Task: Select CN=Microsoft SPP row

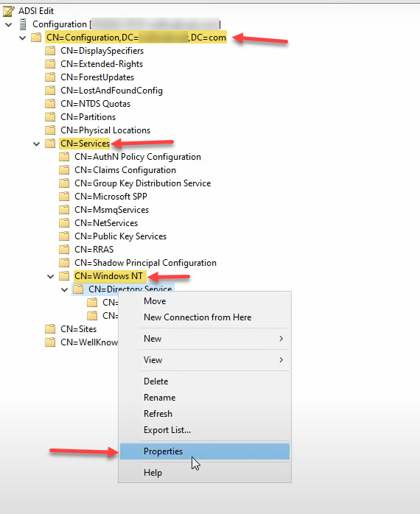Action: click(x=111, y=197)
